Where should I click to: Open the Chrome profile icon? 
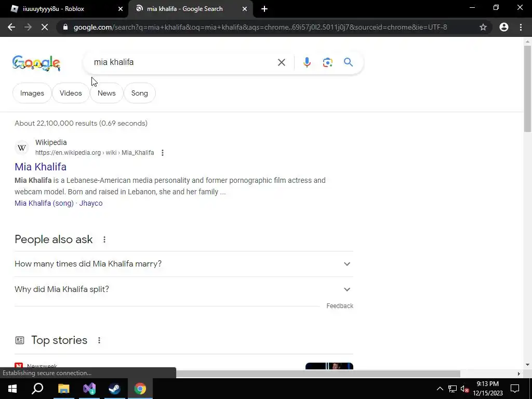(504, 27)
